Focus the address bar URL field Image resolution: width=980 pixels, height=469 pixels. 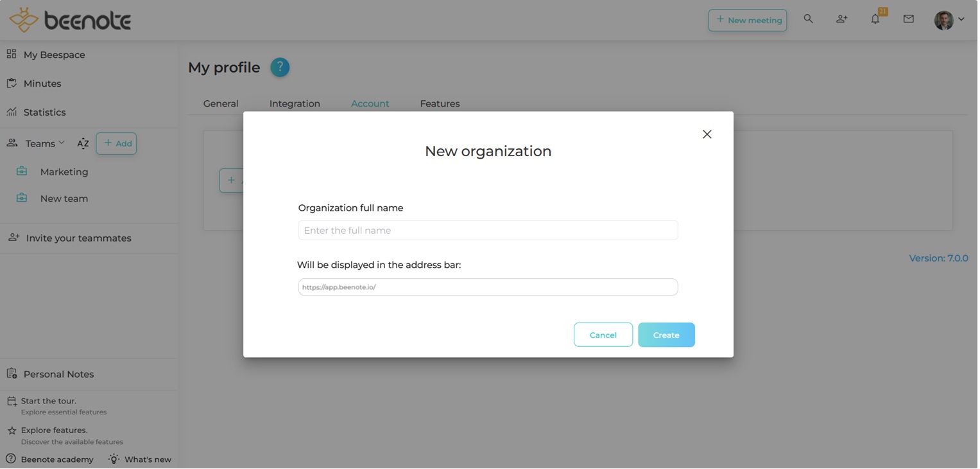coord(489,288)
